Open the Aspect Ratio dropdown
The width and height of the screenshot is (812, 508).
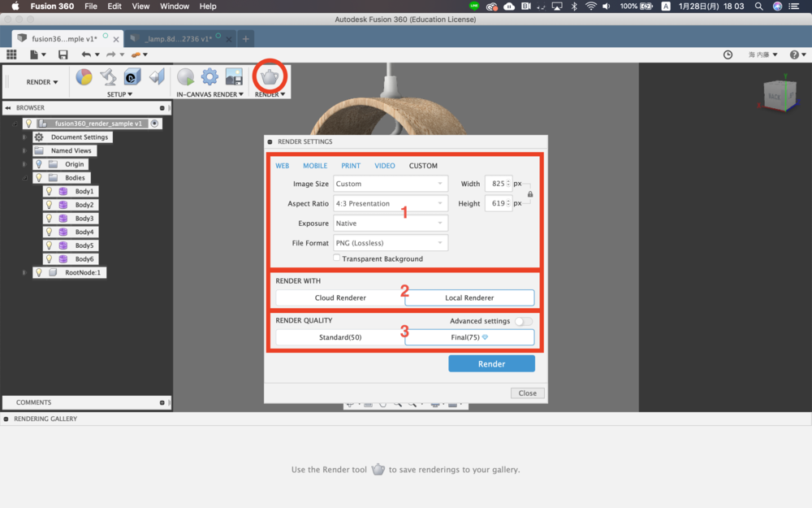pyautogui.click(x=391, y=204)
